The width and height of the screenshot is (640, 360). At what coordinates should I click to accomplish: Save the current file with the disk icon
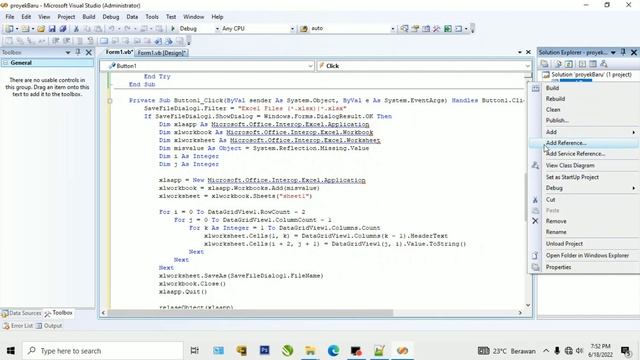pos(52,29)
